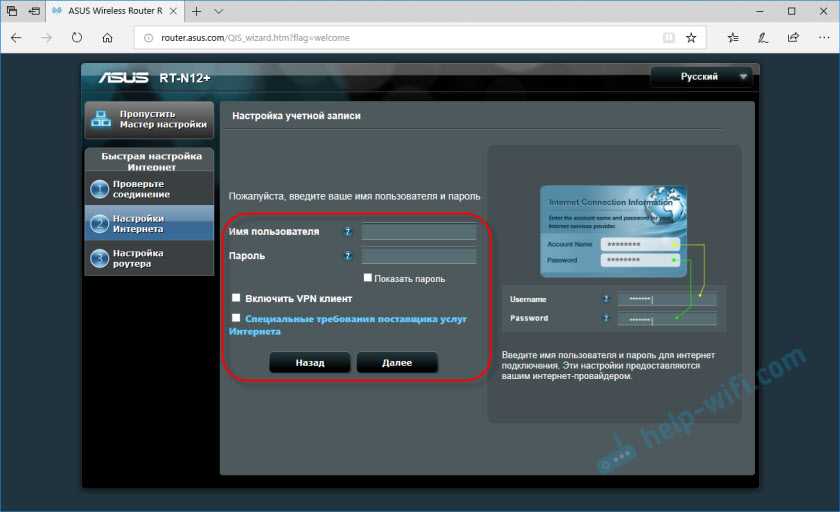Open the browser Settings and more menu
840x512 pixels.
[822, 38]
